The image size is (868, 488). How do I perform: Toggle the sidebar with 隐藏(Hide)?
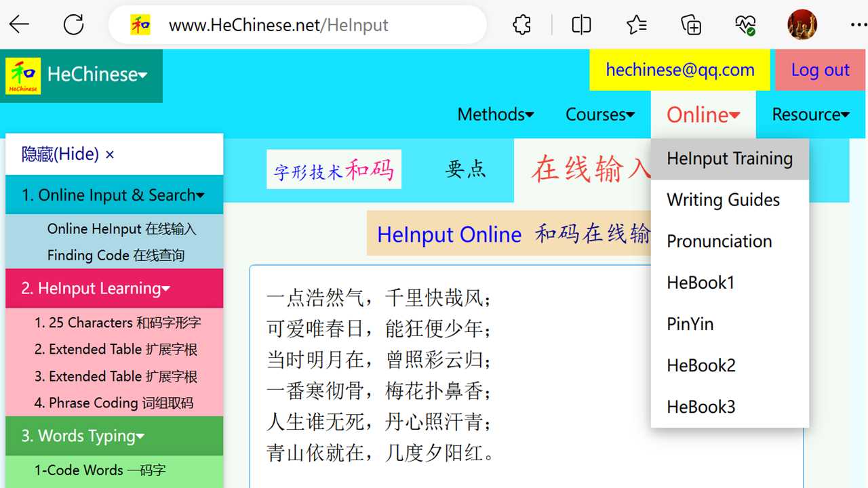click(x=58, y=154)
